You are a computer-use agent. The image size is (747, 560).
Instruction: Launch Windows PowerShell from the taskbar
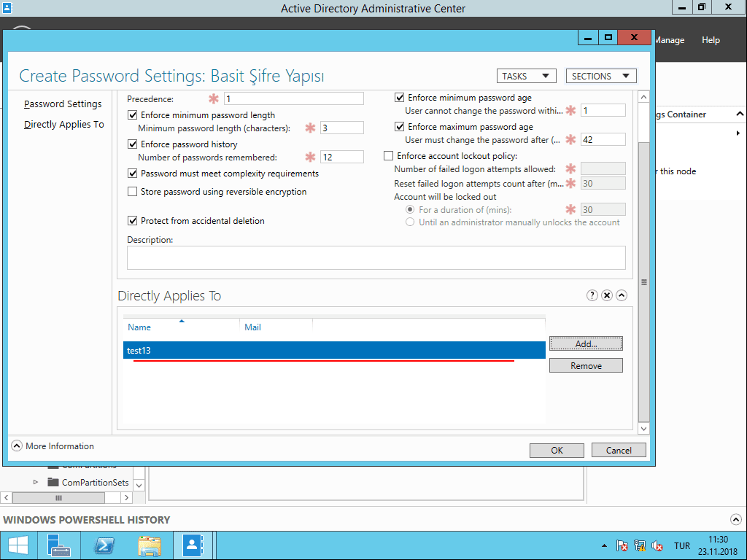click(104, 545)
